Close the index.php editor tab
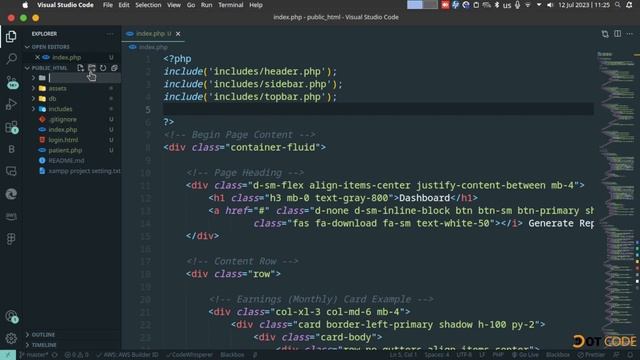 point(178,34)
